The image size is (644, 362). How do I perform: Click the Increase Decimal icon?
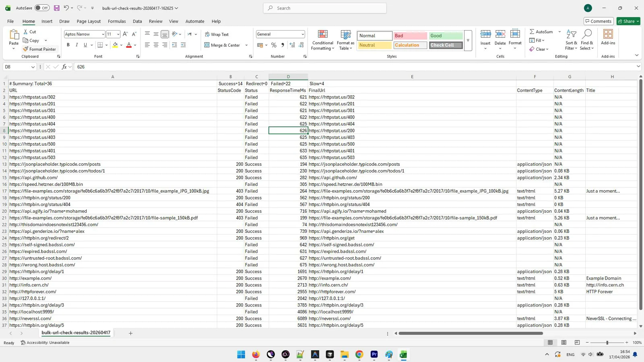292,45
